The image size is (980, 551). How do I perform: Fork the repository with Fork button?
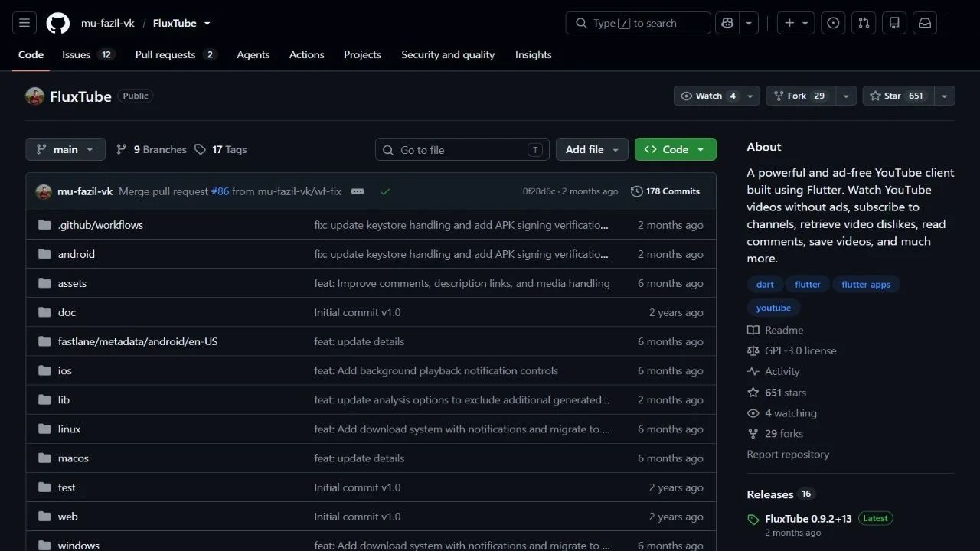coord(800,96)
